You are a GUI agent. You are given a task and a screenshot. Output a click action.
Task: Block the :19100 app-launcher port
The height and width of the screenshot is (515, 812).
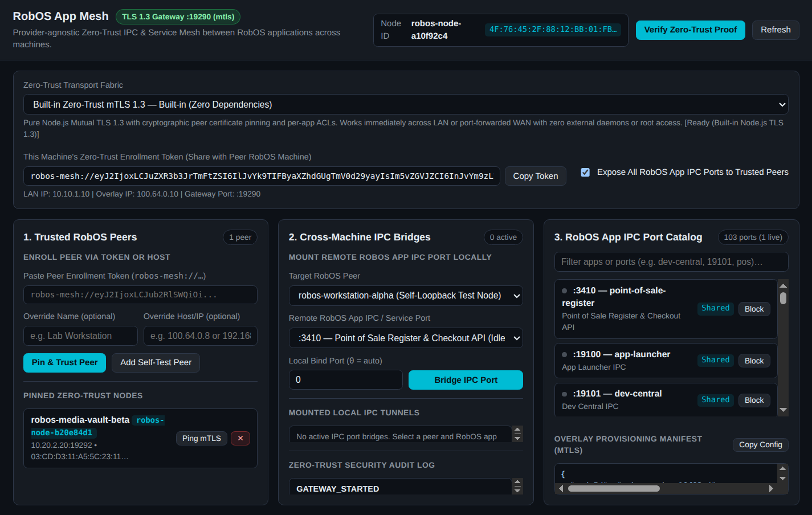754,361
